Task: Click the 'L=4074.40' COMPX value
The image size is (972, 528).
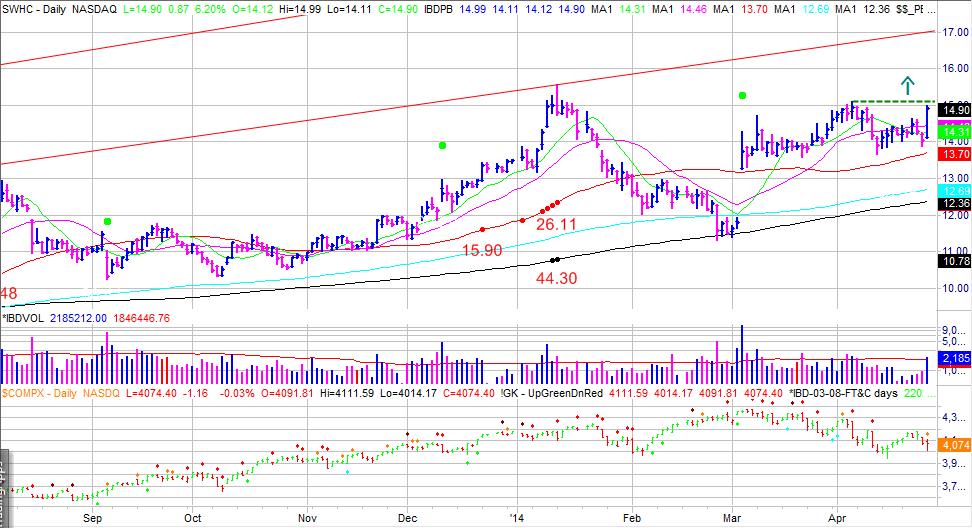Action: point(151,394)
